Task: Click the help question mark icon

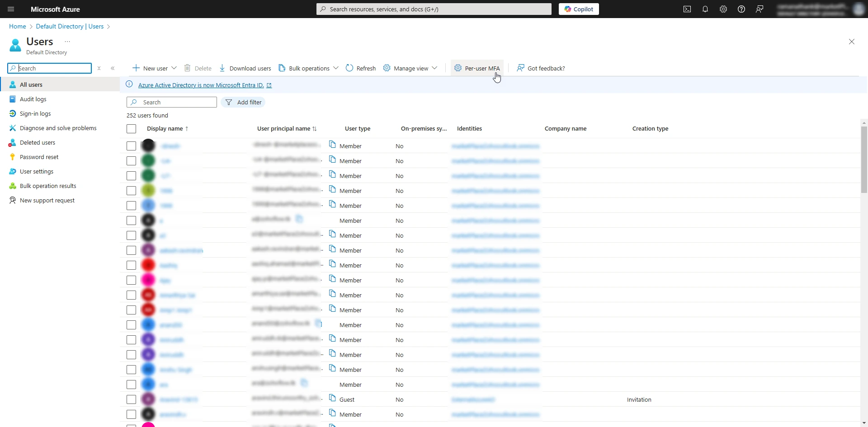Action: [x=741, y=9]
